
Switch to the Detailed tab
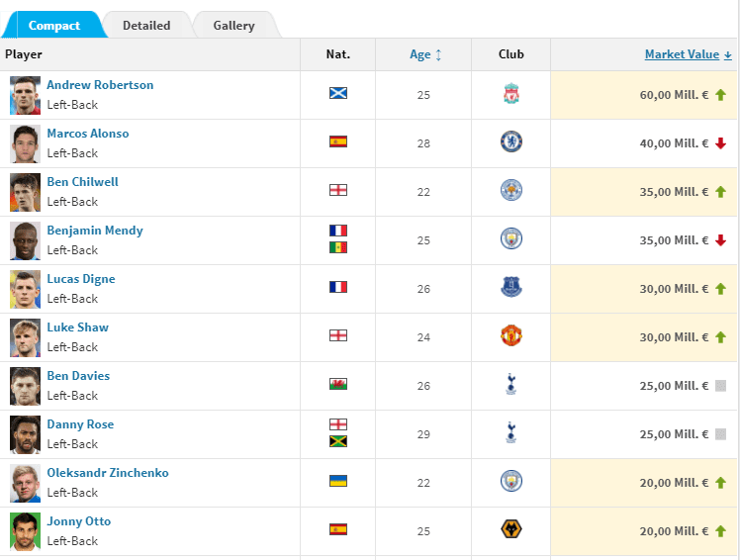(146, 26)
